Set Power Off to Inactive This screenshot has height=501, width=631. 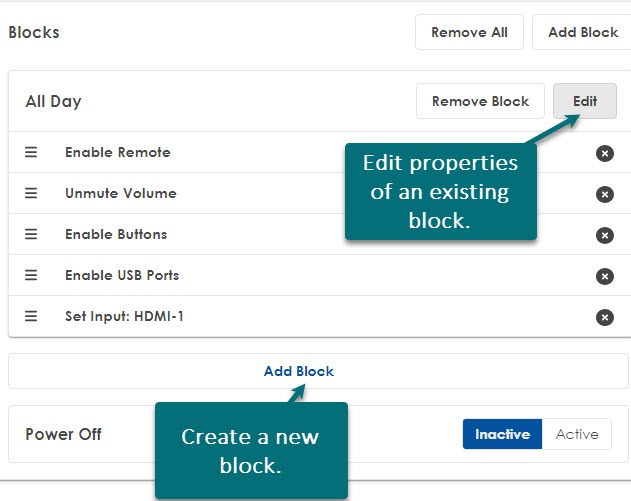(502, 434)
